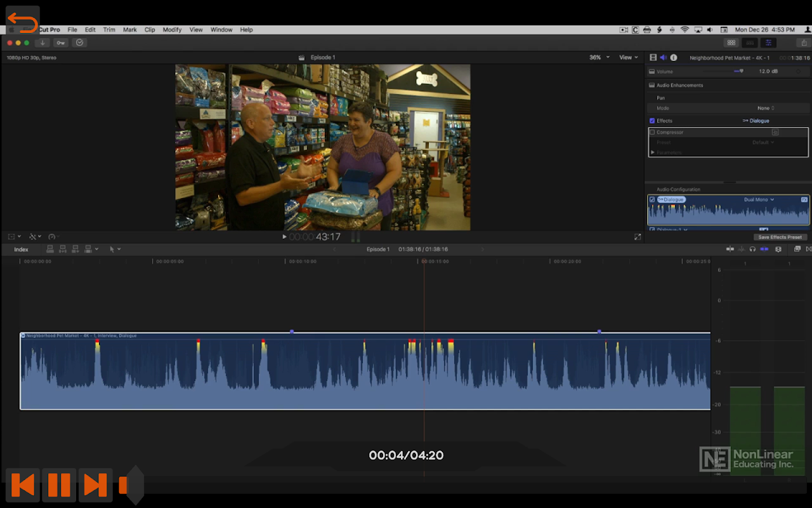Enable the Compressor effect checkbox
This screenshot has width=812, height=508.
[x=652, y=132]
